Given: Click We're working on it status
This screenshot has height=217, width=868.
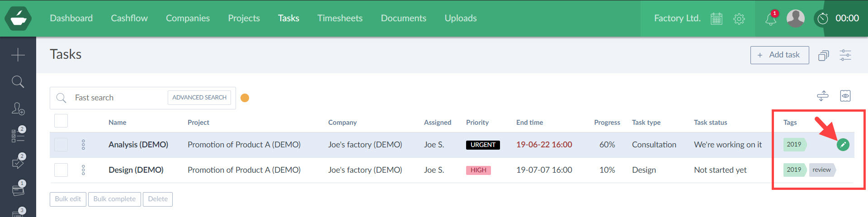Looking at the screenshot, I should click(x=728, y=145).
